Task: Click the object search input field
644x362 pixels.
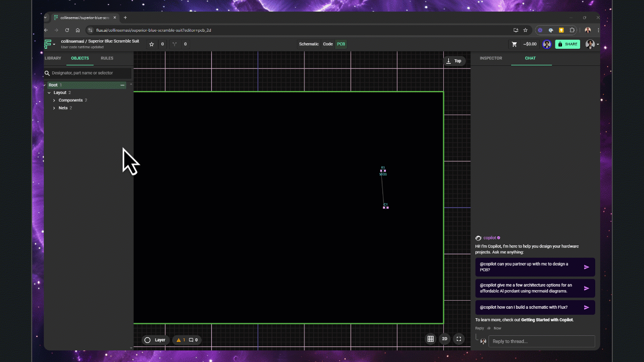Action: (88, 73)
